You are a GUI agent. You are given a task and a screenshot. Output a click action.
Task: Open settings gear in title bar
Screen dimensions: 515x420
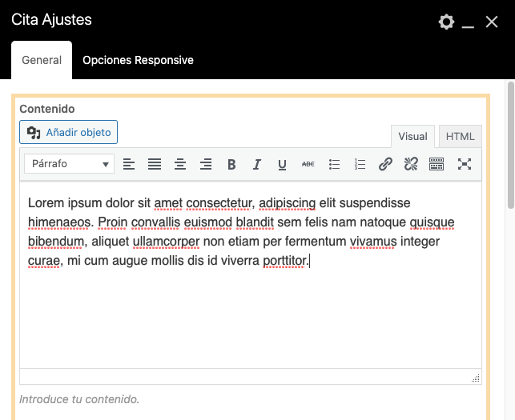[446, 22]
